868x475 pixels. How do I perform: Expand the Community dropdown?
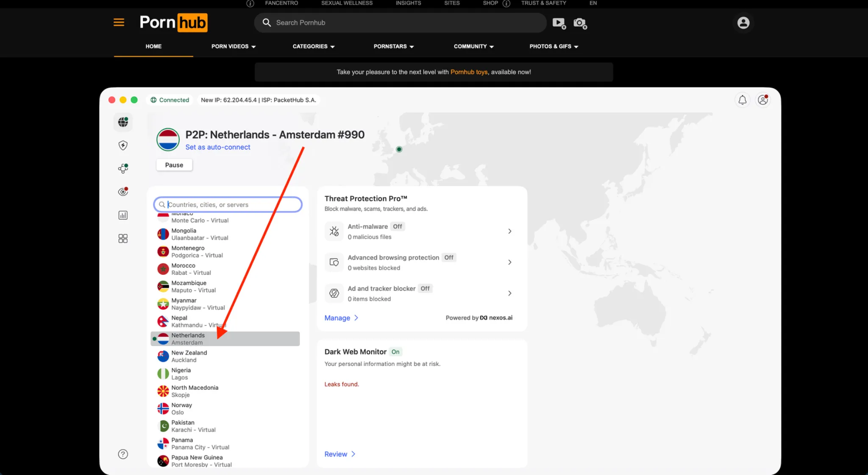[x=473, y=47]
